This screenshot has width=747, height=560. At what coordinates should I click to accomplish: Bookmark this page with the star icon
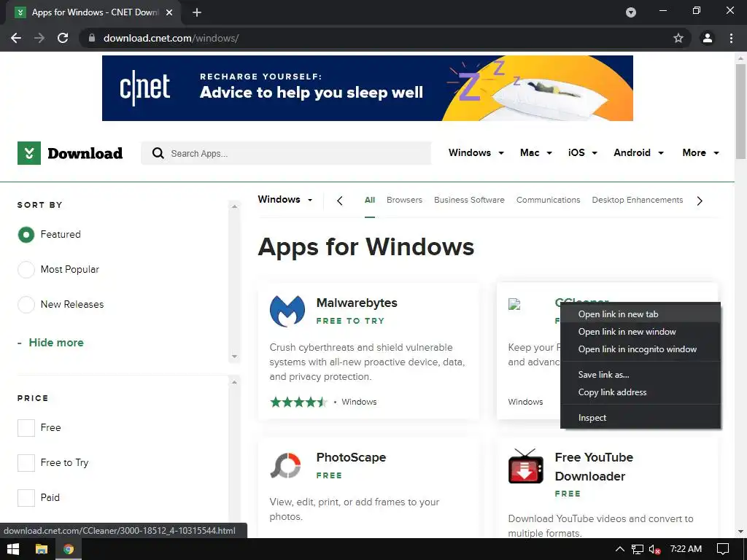(x=678, y=38)
